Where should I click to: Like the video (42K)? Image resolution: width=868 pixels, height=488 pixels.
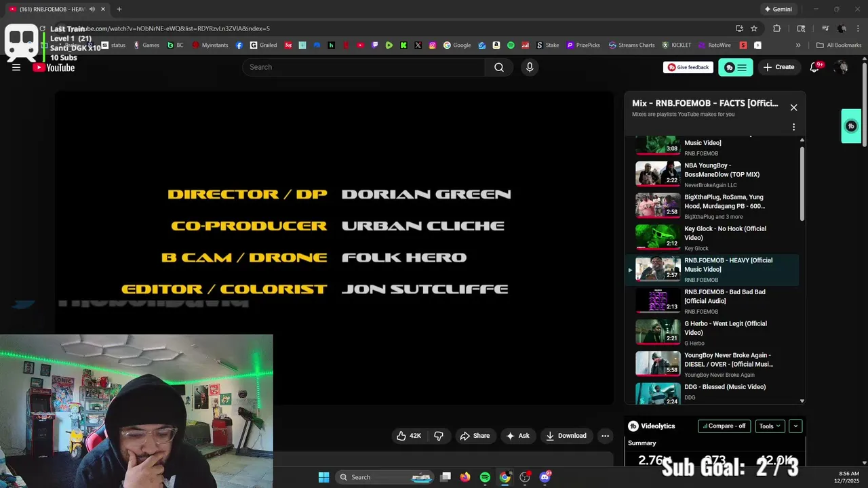410,436
